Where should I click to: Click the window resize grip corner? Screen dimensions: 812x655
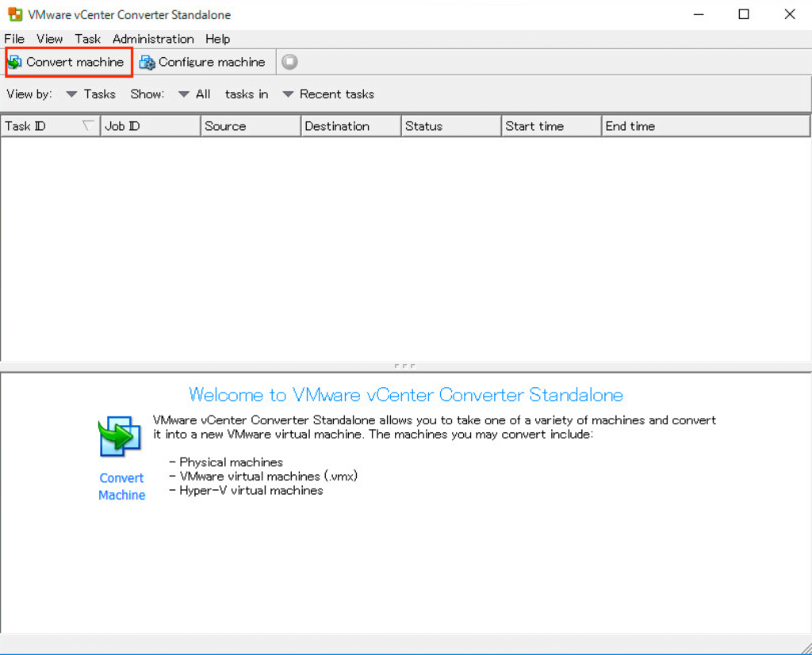coord(806,649)
